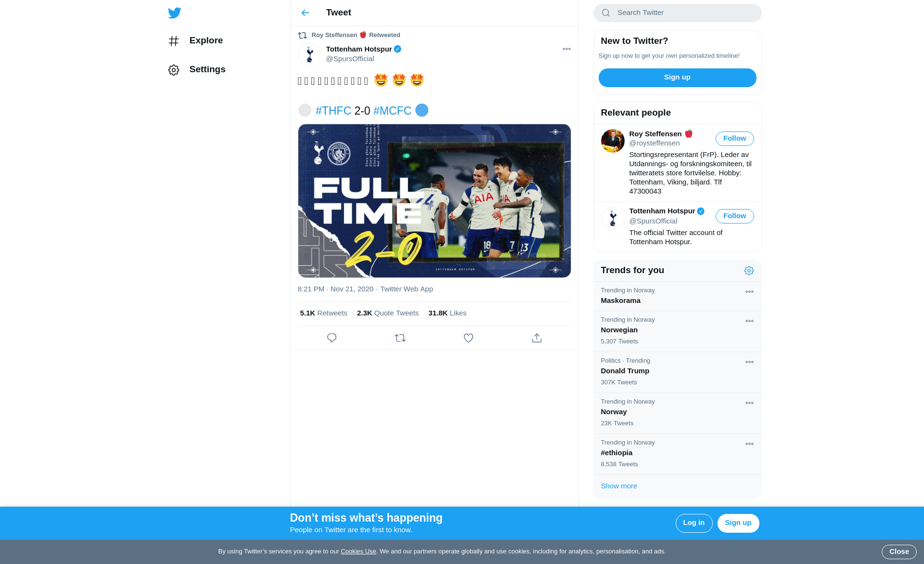Share the tweet with the upload icon

pos(537,338)
